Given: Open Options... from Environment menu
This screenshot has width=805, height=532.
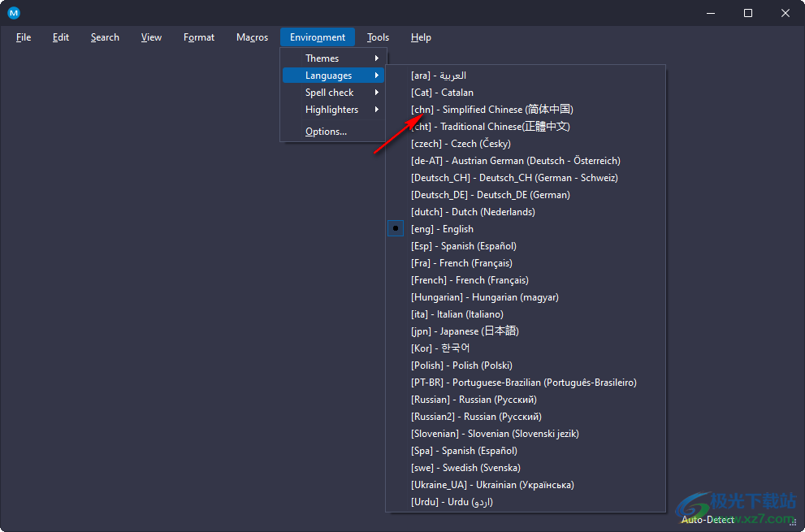Looking at the screenshot, I should pos(333,132).
